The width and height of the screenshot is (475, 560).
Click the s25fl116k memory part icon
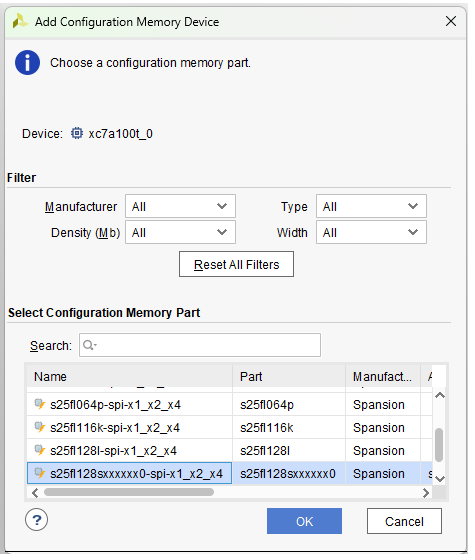tap(40, 427)
